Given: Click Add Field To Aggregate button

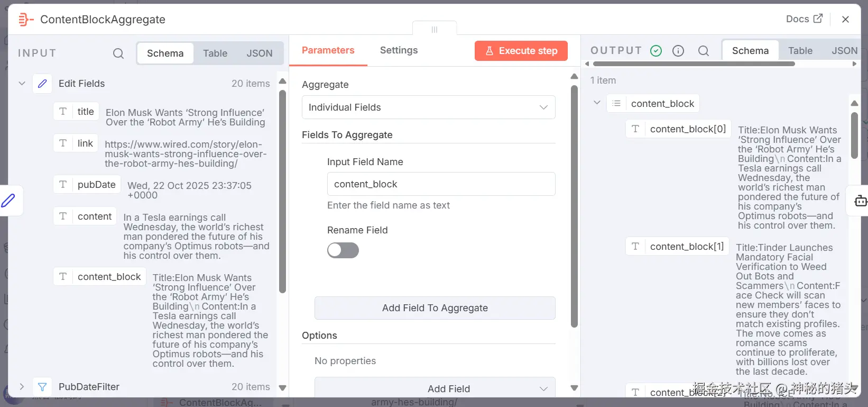Looking at the screenshot, I should coord(435,308).
